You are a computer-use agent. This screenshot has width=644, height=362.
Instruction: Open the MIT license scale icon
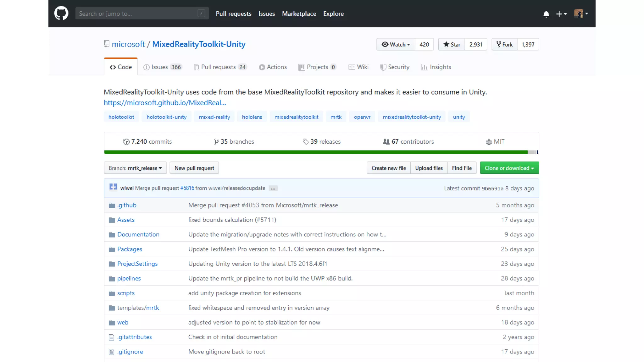pyautogui.click(x=489, y=142)
